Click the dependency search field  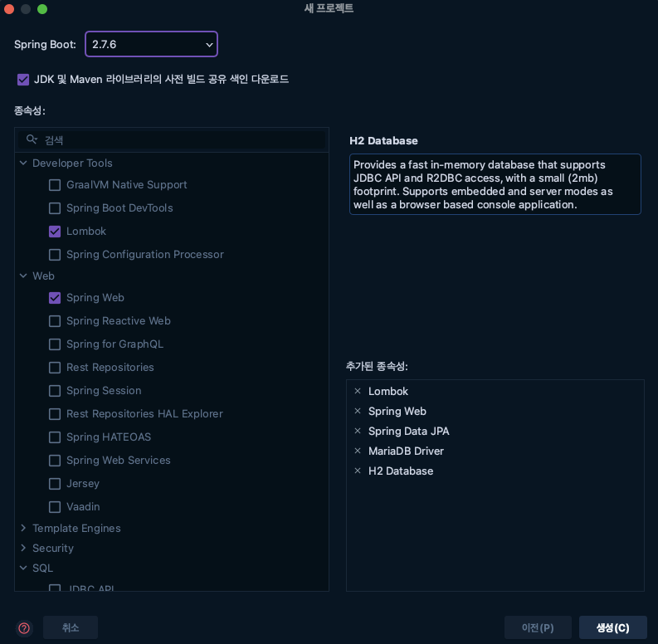[x=172, y=139]
